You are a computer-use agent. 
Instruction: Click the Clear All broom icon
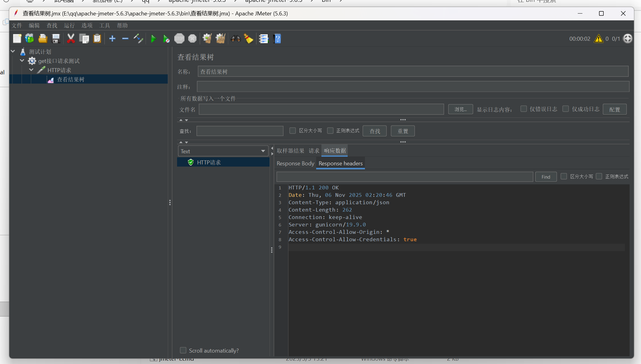[220, 39]
